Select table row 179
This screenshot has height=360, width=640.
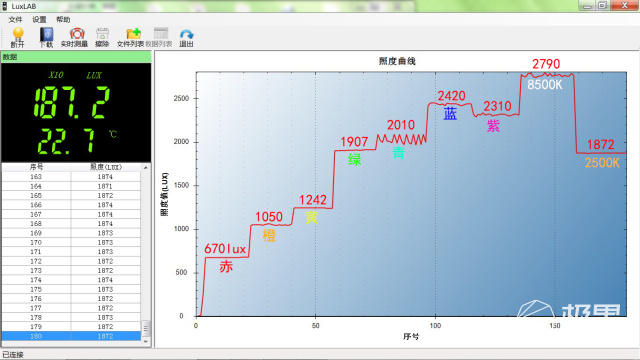(x=71, y=327)
